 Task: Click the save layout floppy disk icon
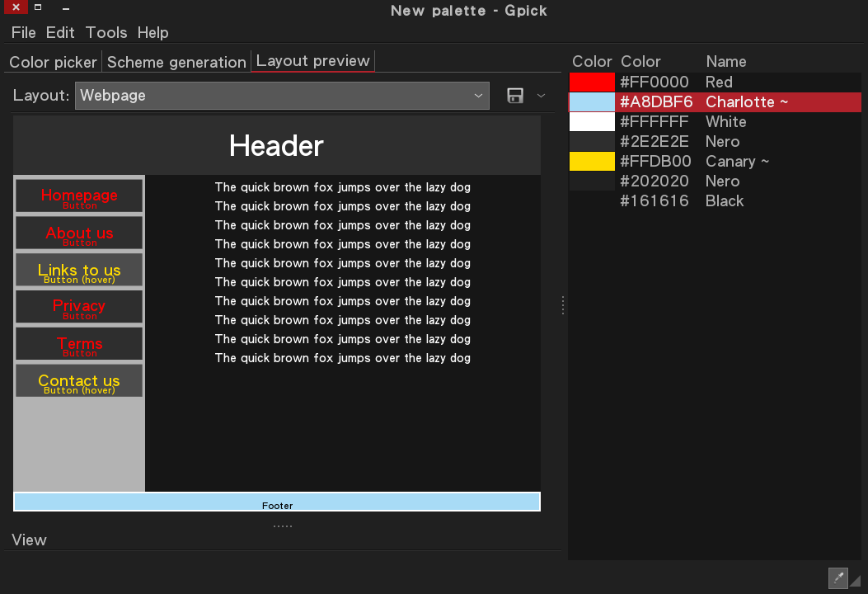[515, 96]
